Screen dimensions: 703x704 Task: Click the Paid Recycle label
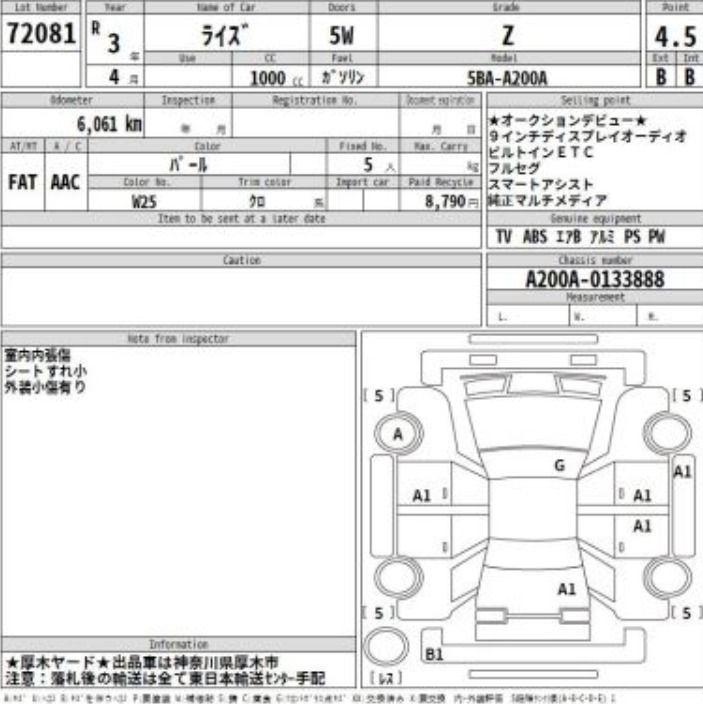[x=440, y=182]
